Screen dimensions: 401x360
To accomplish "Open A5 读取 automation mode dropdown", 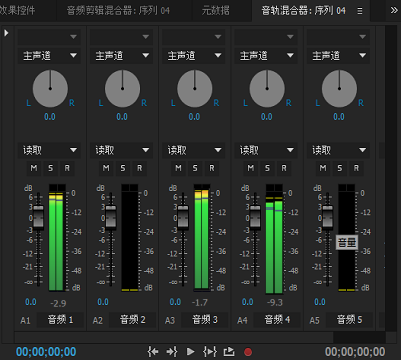I will tap(338, 150).
